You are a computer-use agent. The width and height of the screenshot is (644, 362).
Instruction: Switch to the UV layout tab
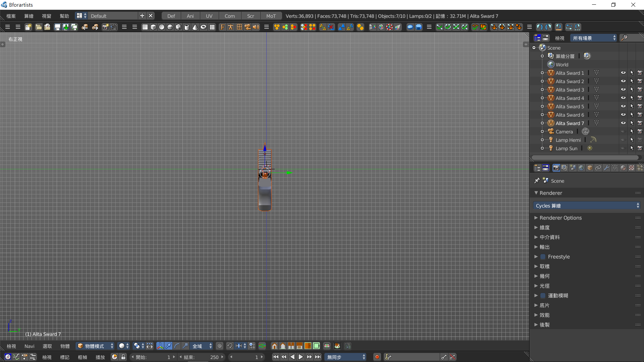point(209,16)
